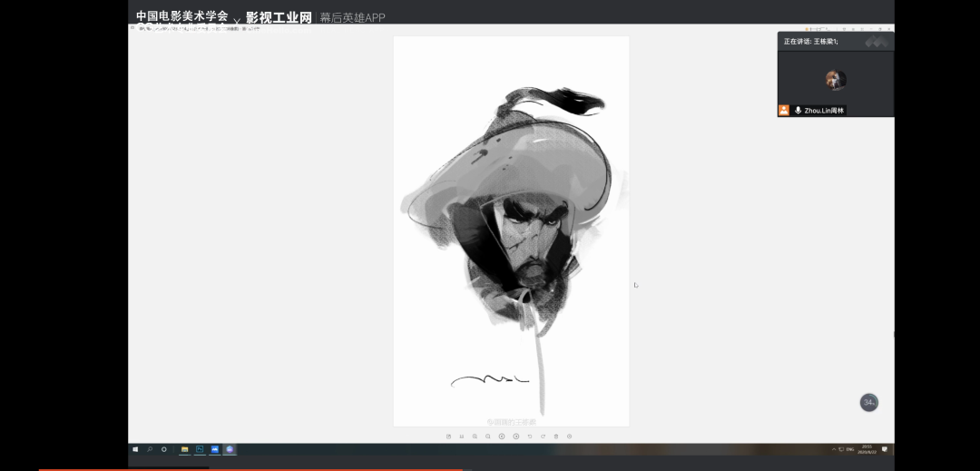Screen dimensions: 980x471
Task: Click the last circular icon in viewer toolbar
Action: 569,437
